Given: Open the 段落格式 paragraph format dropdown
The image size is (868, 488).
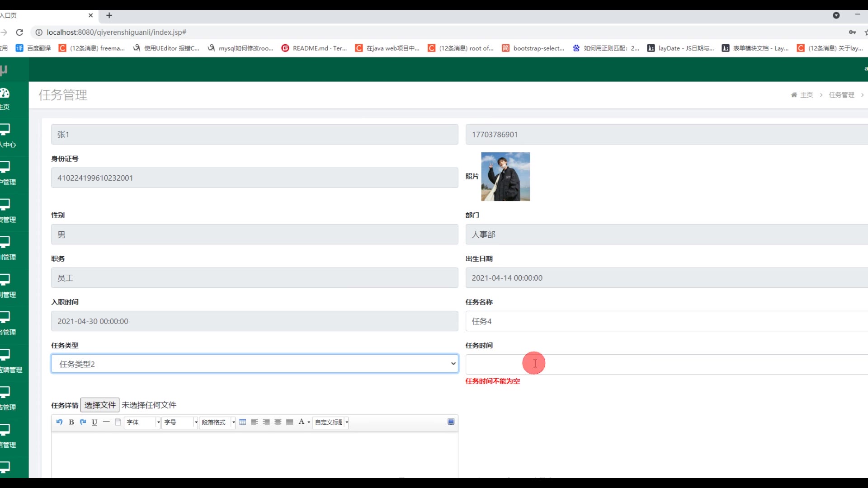Looking at the screenshot, I should tap(233, 422).
